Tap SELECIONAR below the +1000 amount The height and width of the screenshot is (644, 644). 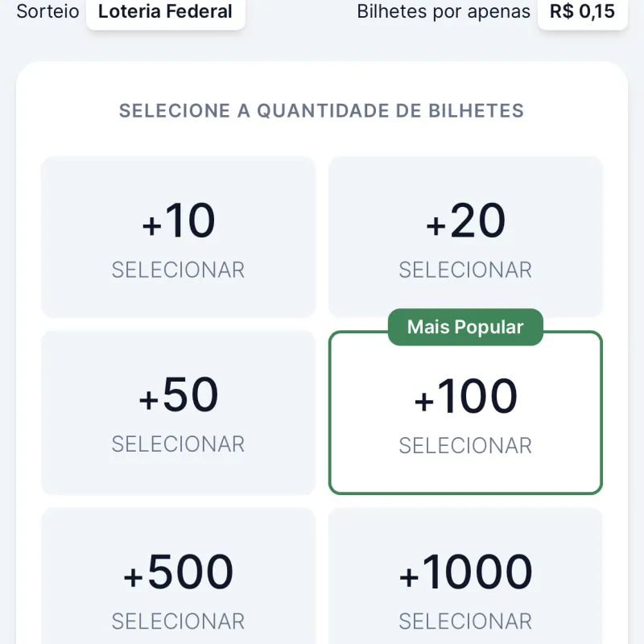coord(465,621)
